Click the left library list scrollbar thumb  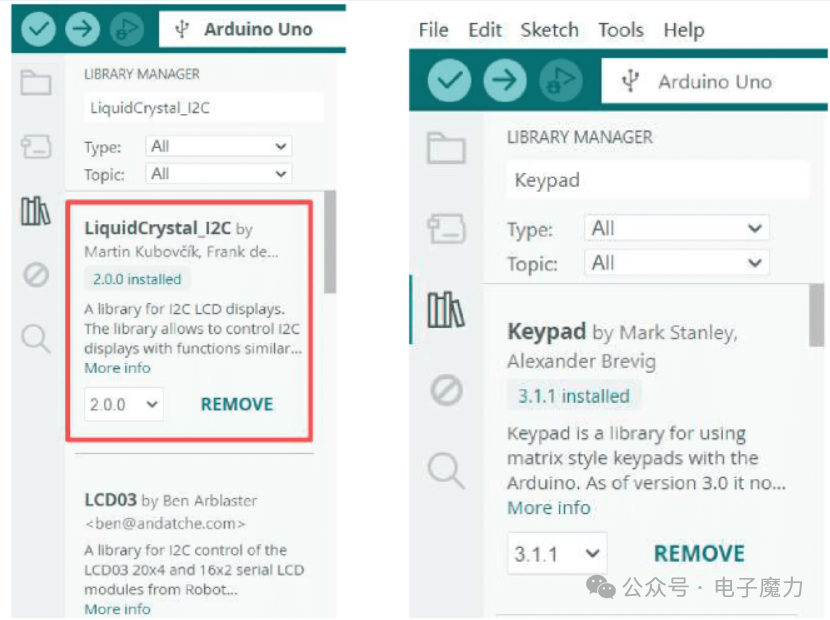(330, 242)
